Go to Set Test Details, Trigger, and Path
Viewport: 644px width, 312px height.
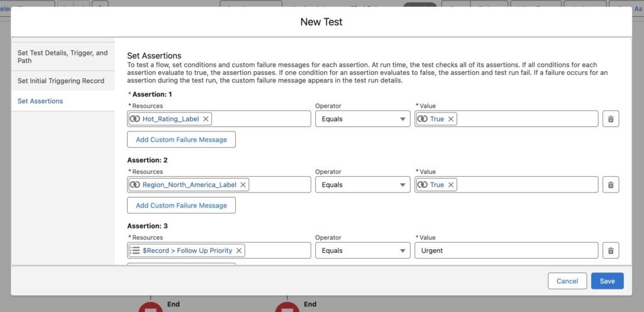pyautogui.click(x=62, y=57)
